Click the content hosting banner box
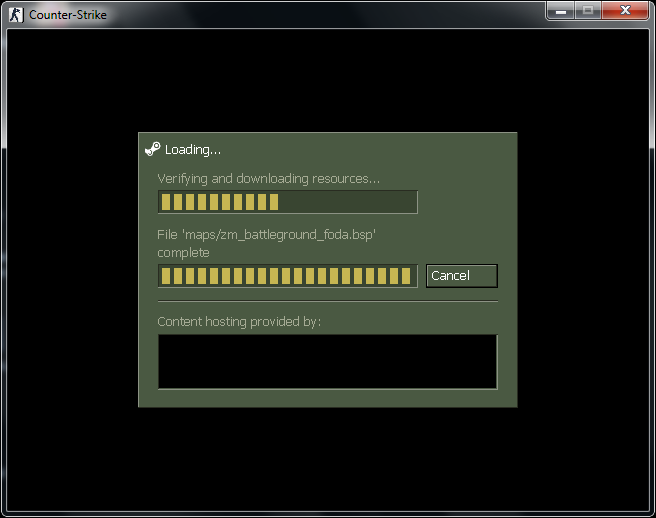 328,362
